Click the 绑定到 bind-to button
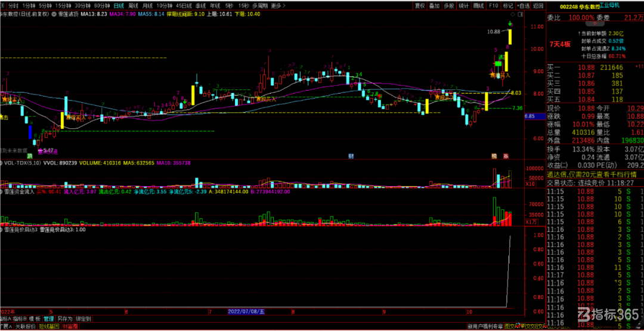 (x=83, y=318)
